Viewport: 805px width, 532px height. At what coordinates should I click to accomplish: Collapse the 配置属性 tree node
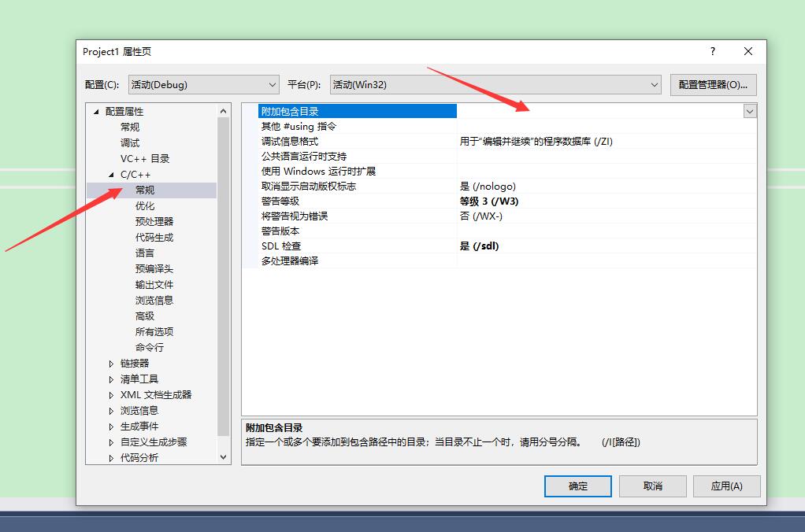[x=98, y=111]
